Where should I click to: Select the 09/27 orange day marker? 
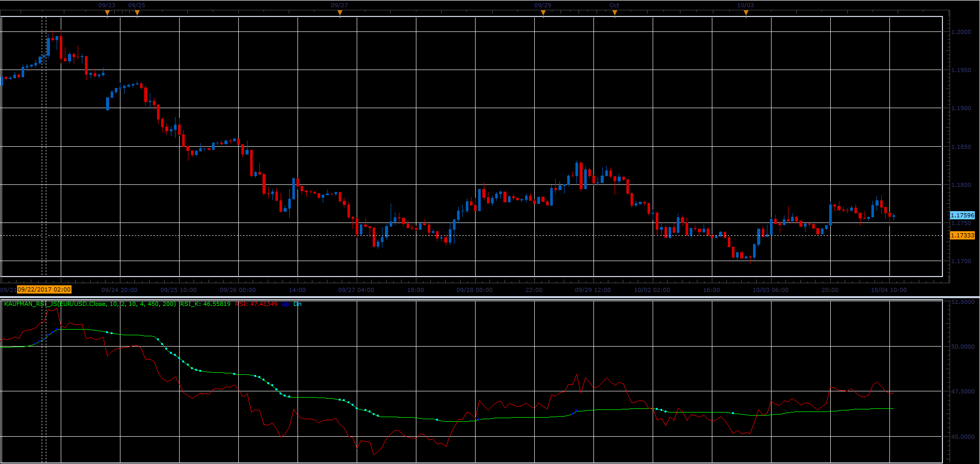tap(340, 14)
